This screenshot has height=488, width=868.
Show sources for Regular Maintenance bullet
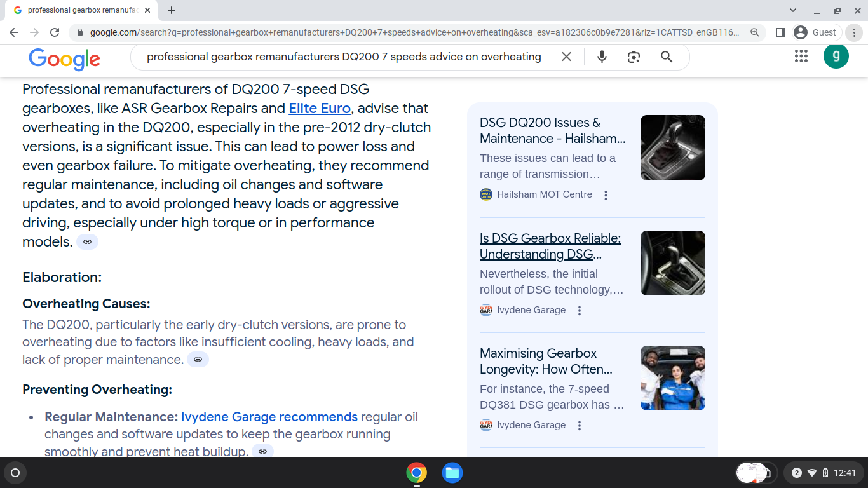click(262, 451)
